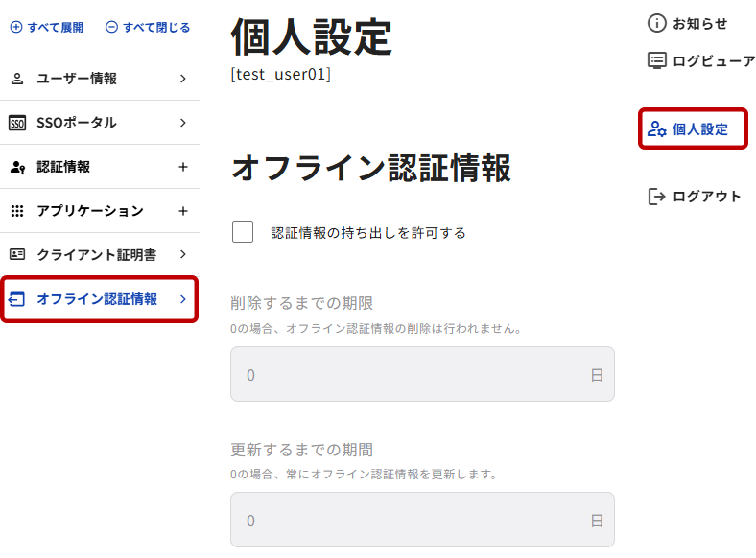Expand アプリケーション using its plus sign

[x=183, y=211]
